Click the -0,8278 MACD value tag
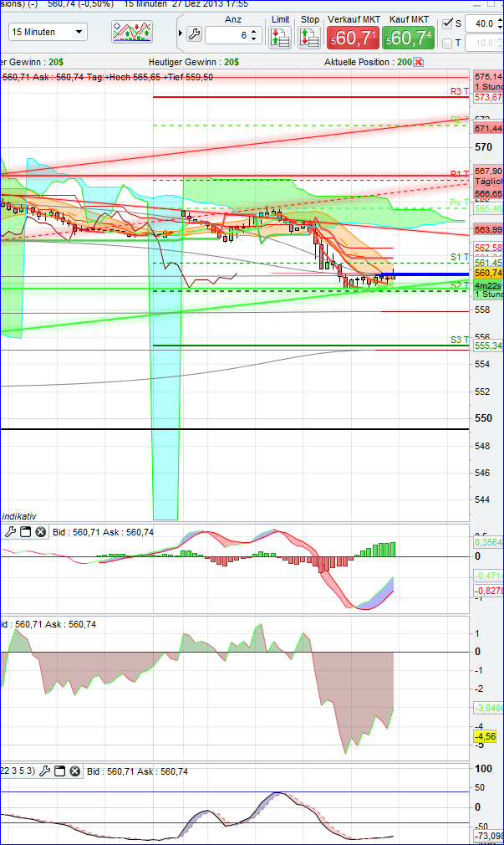The image size is (504, 845). coord(488,591)
